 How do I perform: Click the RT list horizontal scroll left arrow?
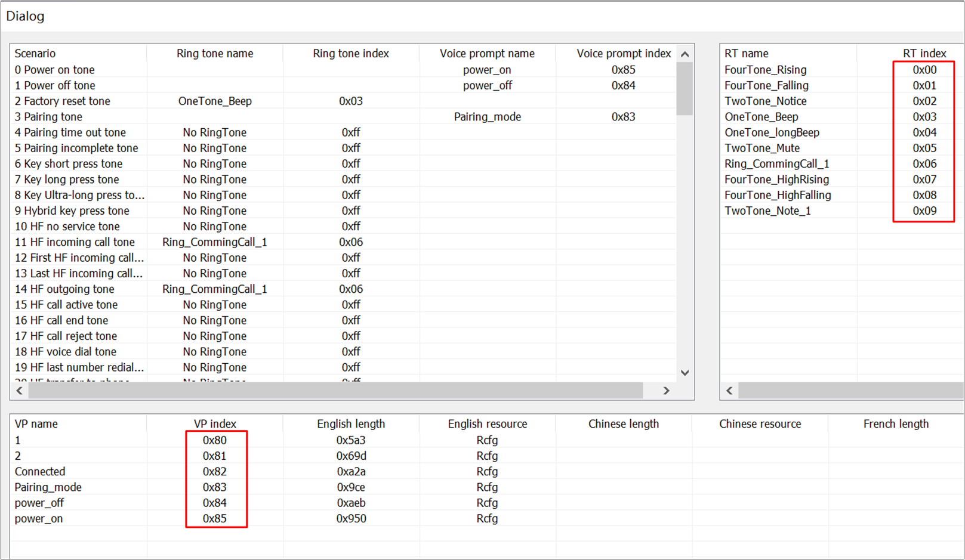tap(729, 391)
